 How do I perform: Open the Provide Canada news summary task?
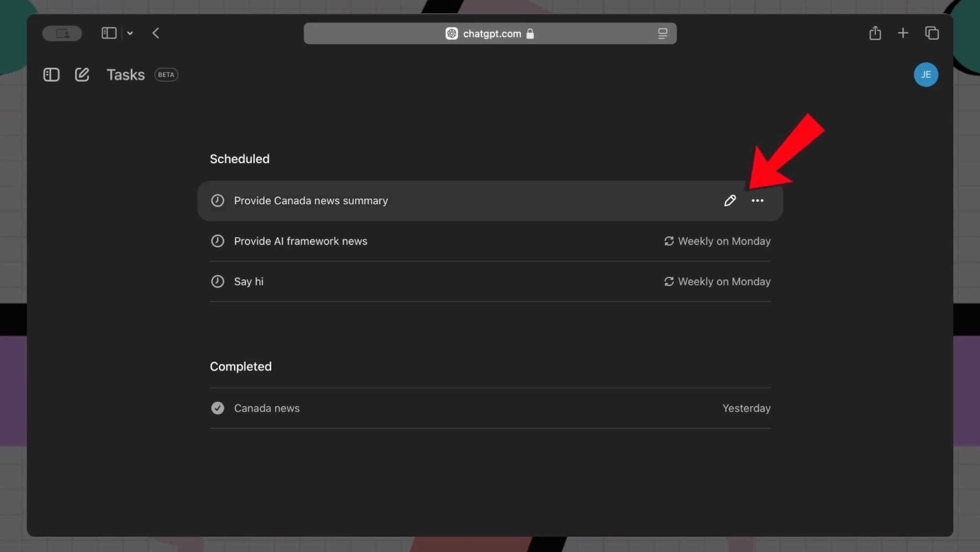tap(490, 201)
